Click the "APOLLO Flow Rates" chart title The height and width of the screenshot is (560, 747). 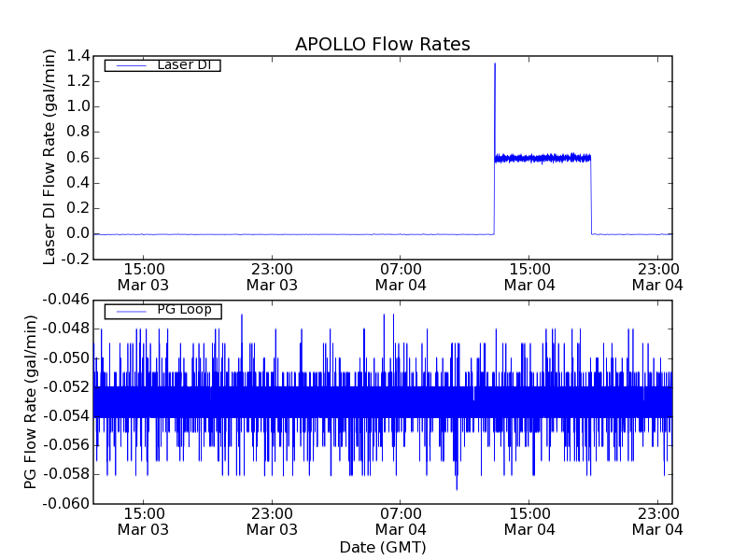(x=383, y=44)
